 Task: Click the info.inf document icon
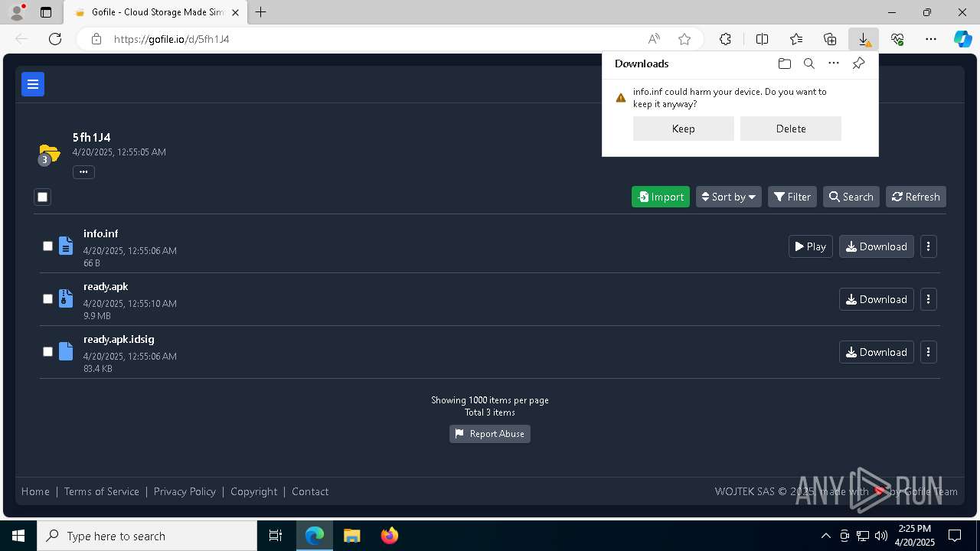click(66, 246)
